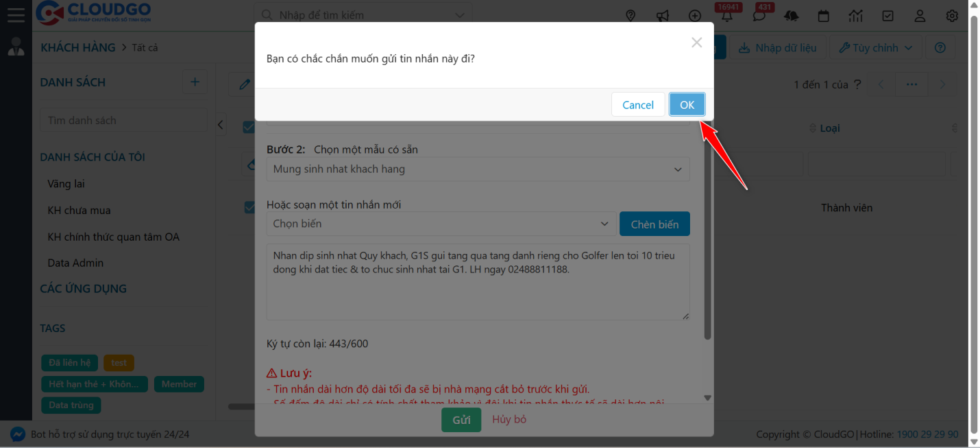Image resolution: width=980 pixels, height=448 pixels.
Task: Toggle the first customer row checkbox
Action: (249, 127)
